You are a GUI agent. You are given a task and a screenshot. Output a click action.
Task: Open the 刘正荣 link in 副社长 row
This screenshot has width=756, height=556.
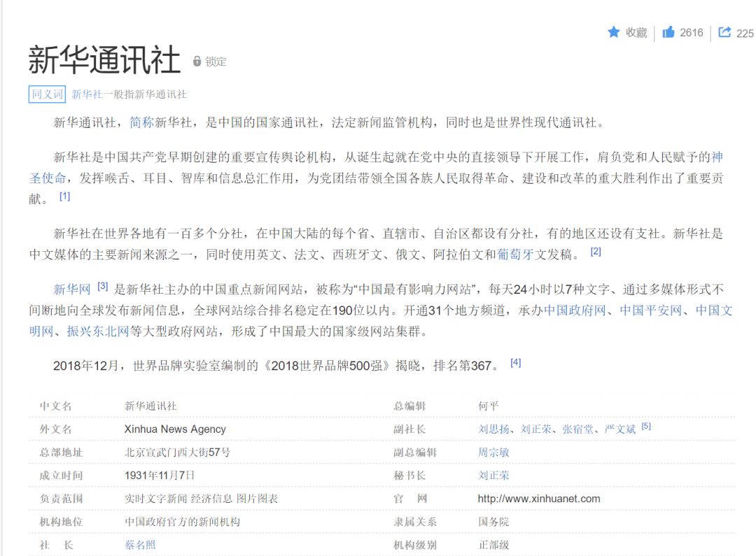pos(535,429)
